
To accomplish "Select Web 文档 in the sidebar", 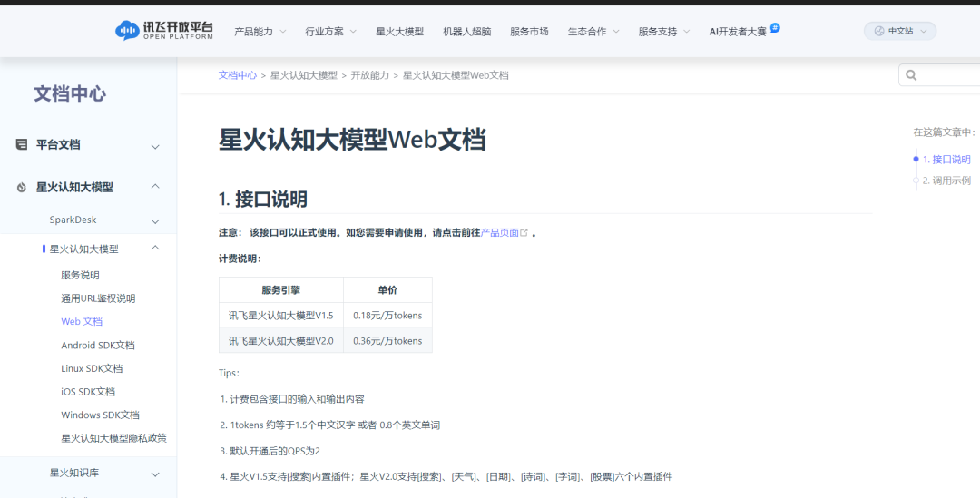I will pos(82,321).
